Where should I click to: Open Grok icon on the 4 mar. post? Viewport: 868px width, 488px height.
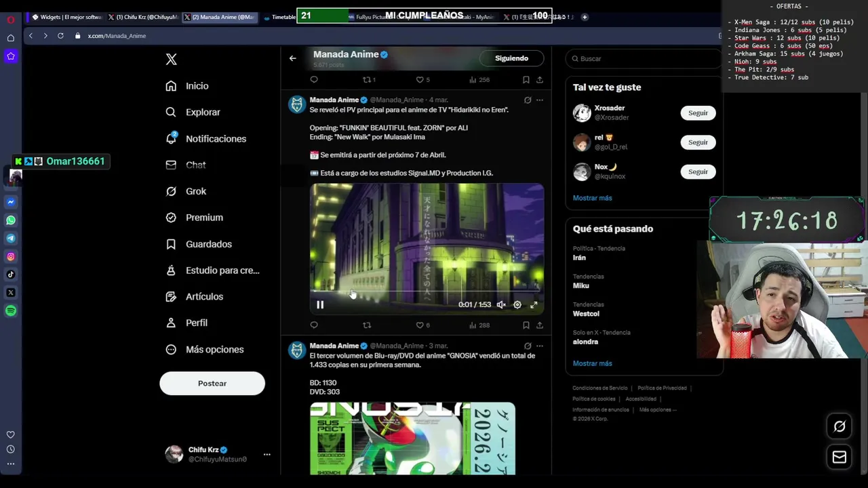coord(528,100)
